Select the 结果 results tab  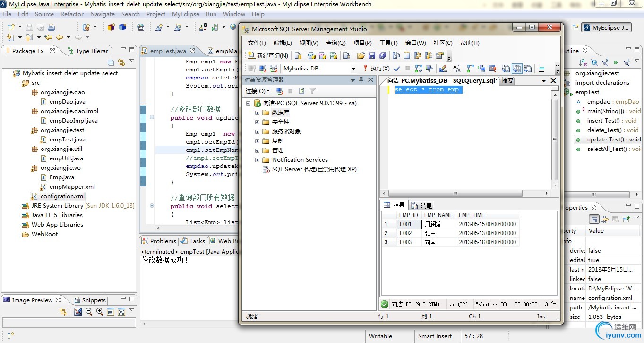[x=395, y=205]
